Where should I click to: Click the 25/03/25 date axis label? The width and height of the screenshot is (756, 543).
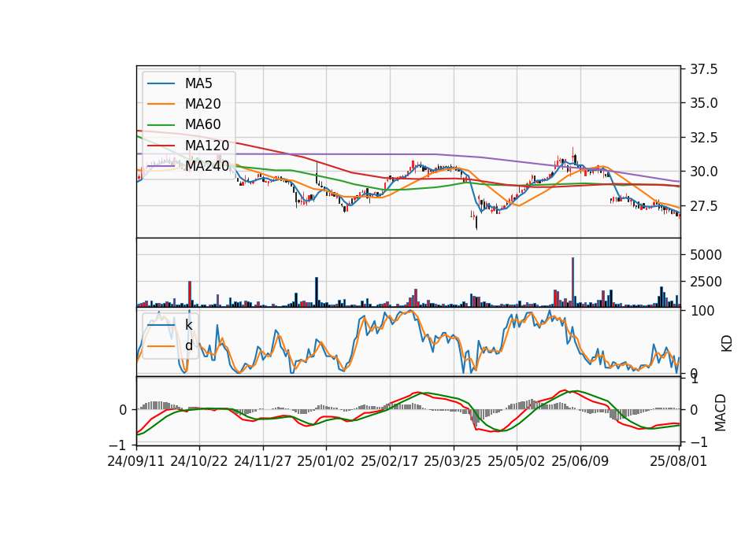453,462
